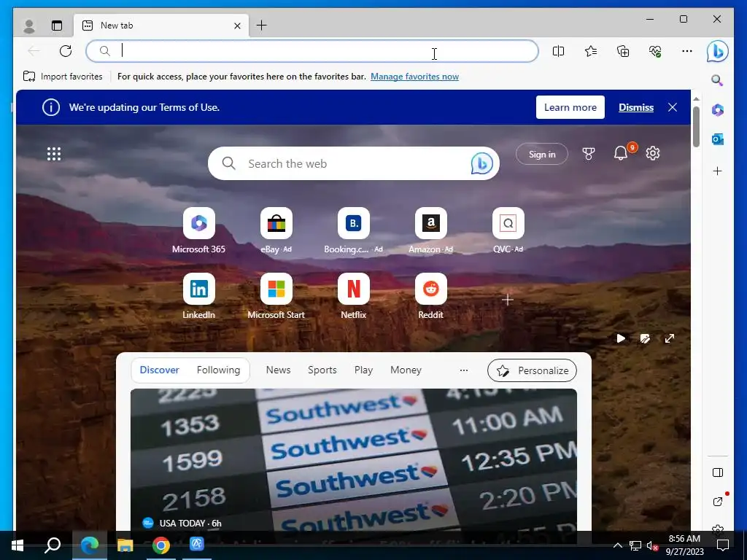The image size is (747, 560).
Task: Click the page vertical scrollbar thumb
Action: [x=696, y=127]
